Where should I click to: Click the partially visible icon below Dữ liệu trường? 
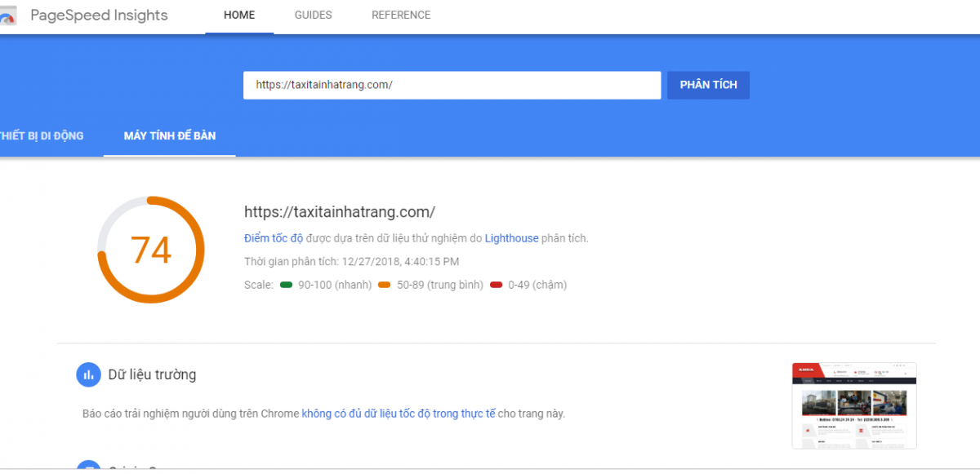[x=88, y=467]
